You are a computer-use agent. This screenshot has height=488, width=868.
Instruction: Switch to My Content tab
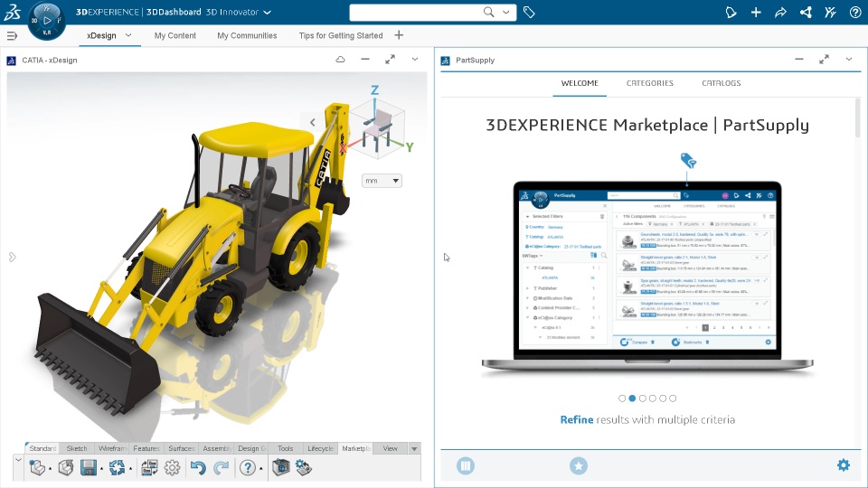point(175,35)
